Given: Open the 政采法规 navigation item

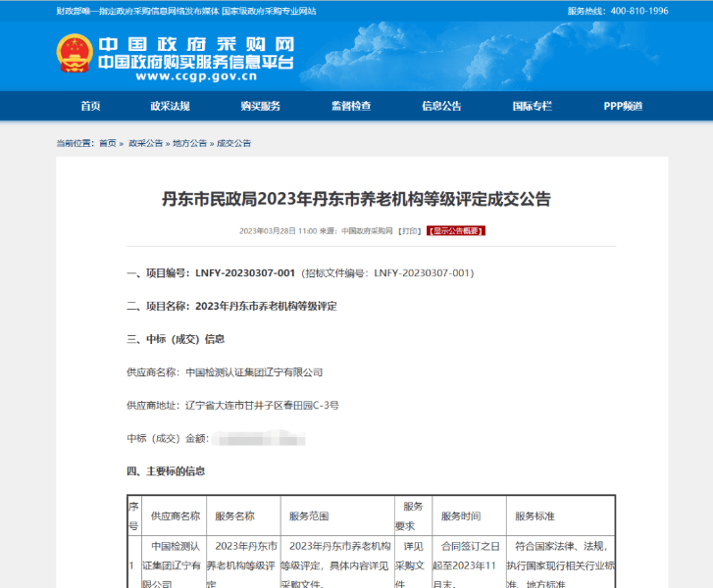Looking at the screenshot, I should 170,106.
